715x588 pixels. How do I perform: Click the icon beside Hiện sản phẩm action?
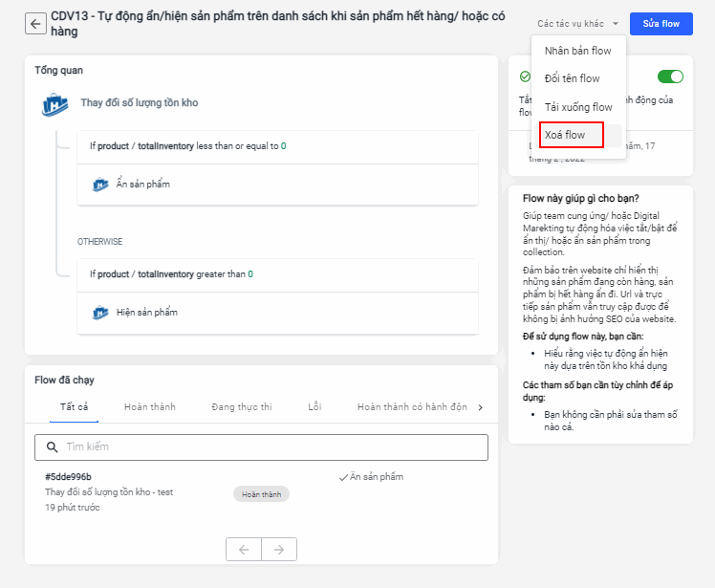[100, 313]
